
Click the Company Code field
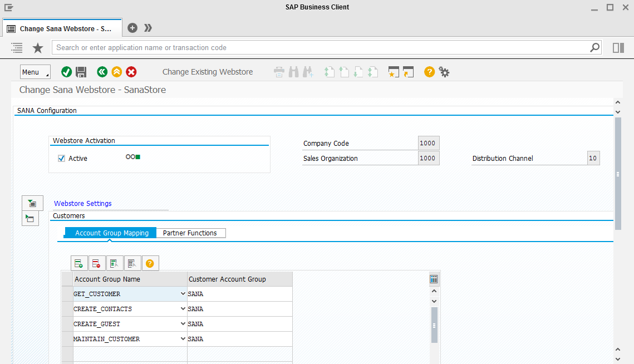click(429, 143)
